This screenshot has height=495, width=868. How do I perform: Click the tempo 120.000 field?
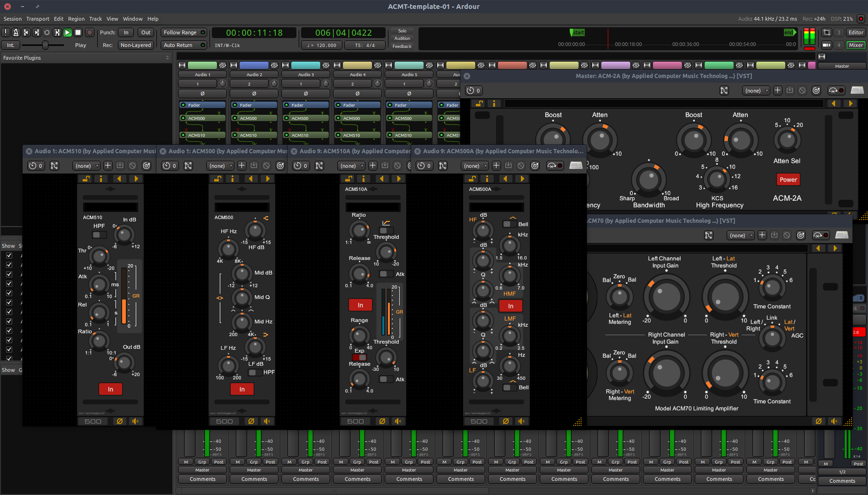322,46
